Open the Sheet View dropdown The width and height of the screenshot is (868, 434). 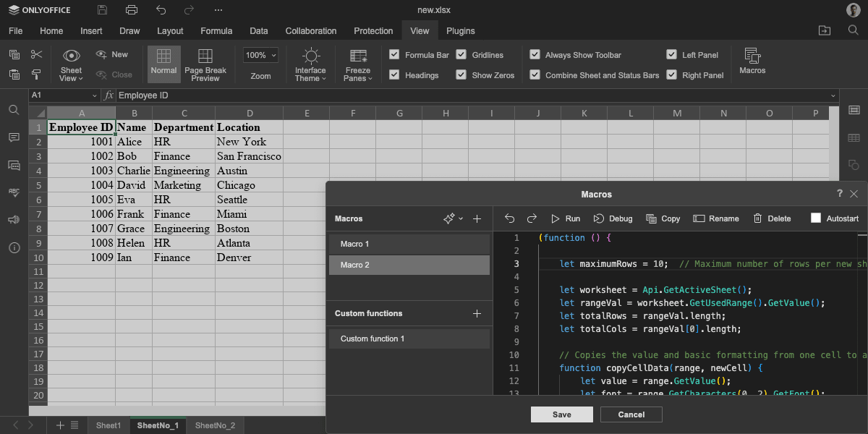coord(71,64)
